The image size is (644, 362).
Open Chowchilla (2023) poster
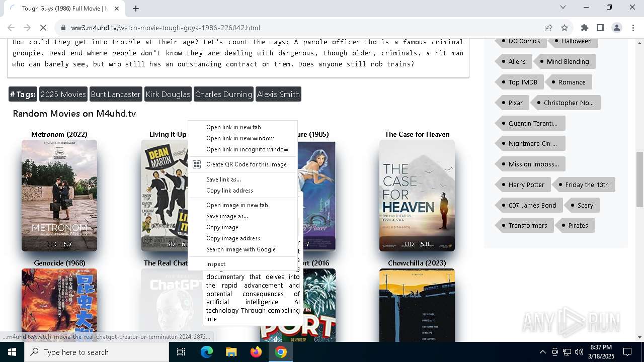coord(417,305)
